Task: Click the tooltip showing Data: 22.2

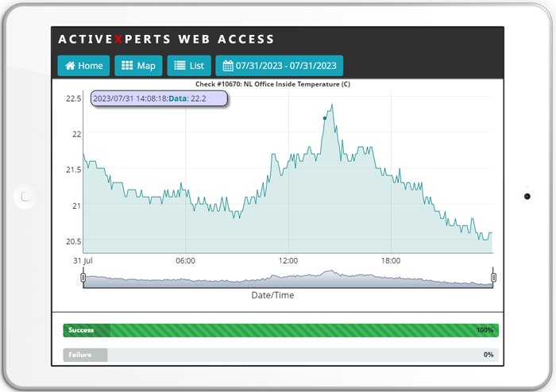Action: pyautogui.click(x=159, y=98)
